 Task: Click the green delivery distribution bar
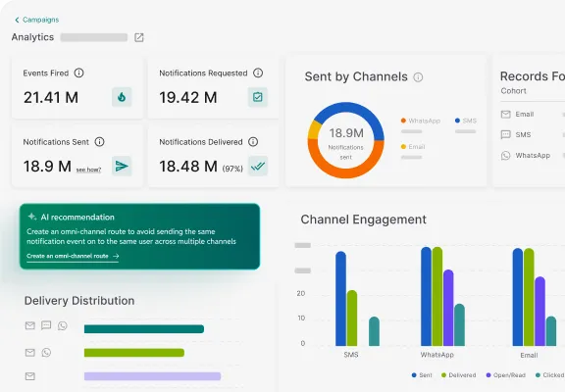[x=134, y=353]
